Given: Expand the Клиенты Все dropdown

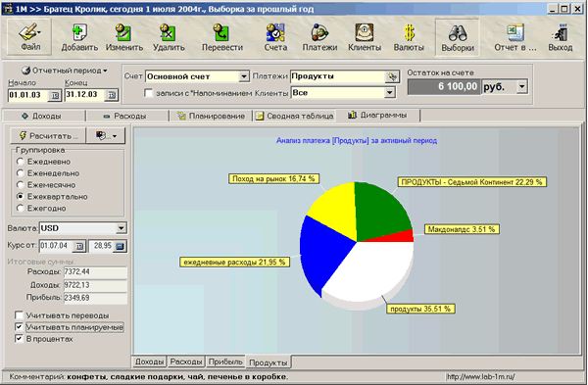Looking at the screenshot, I should 390,93.
